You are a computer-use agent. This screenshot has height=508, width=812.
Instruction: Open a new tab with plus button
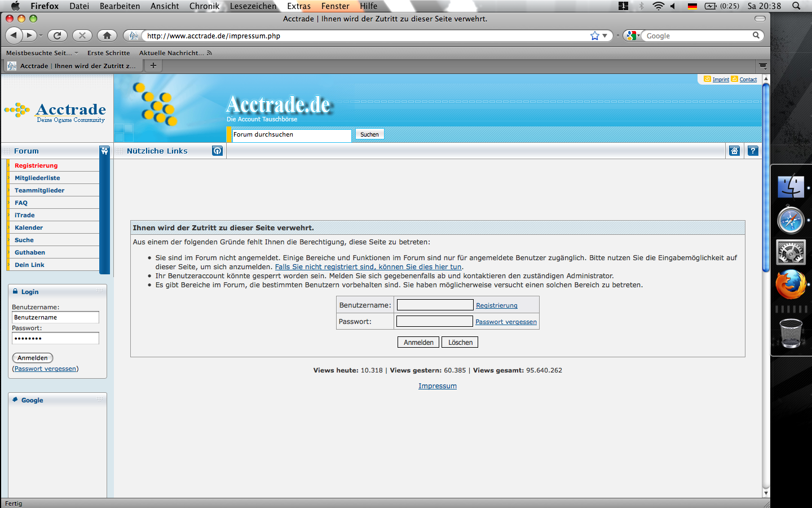(153, 65)
